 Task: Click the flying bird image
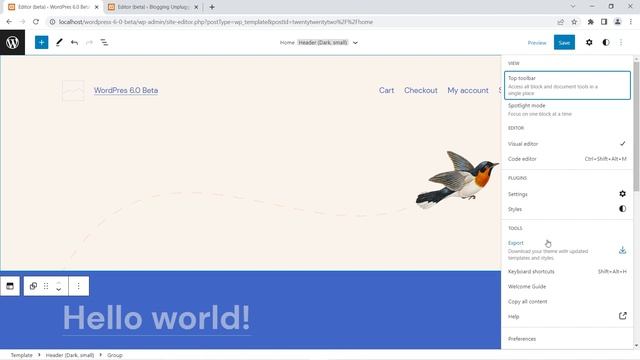[x=457, y=180]
